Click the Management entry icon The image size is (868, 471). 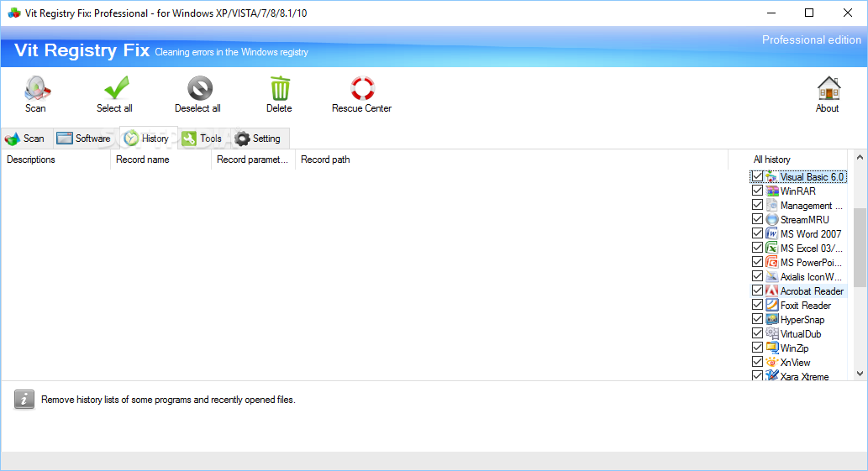[x=771, y=205]
